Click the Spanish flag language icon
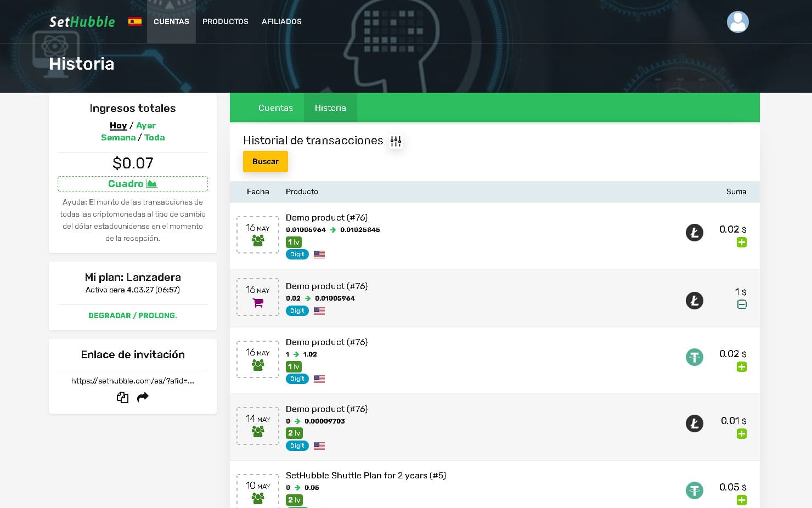812x508 pixels. click(135, 21)
